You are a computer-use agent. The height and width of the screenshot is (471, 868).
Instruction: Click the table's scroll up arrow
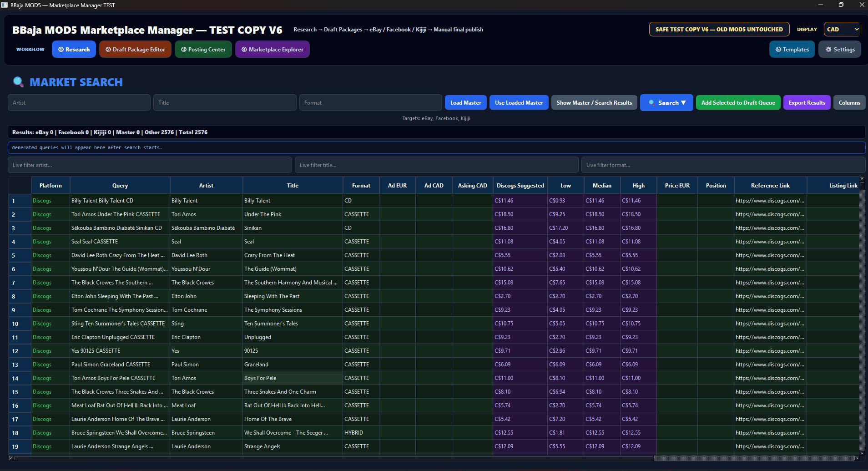pyautogui.click(x=862, y=179)
